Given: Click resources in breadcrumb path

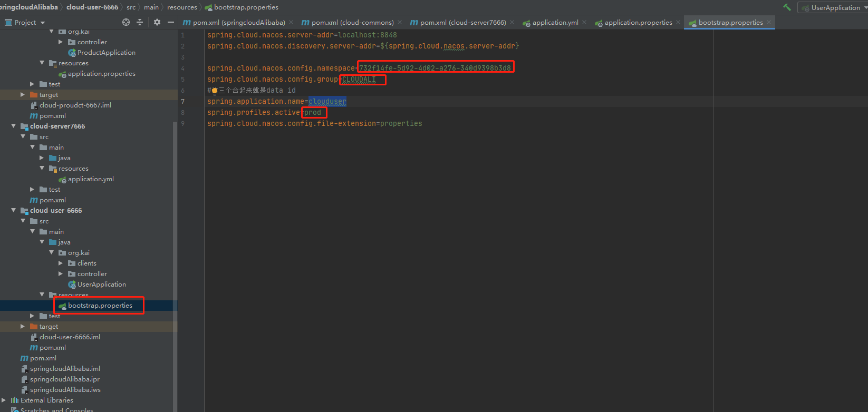Looking at the screenshot, I should coord(182,7).
